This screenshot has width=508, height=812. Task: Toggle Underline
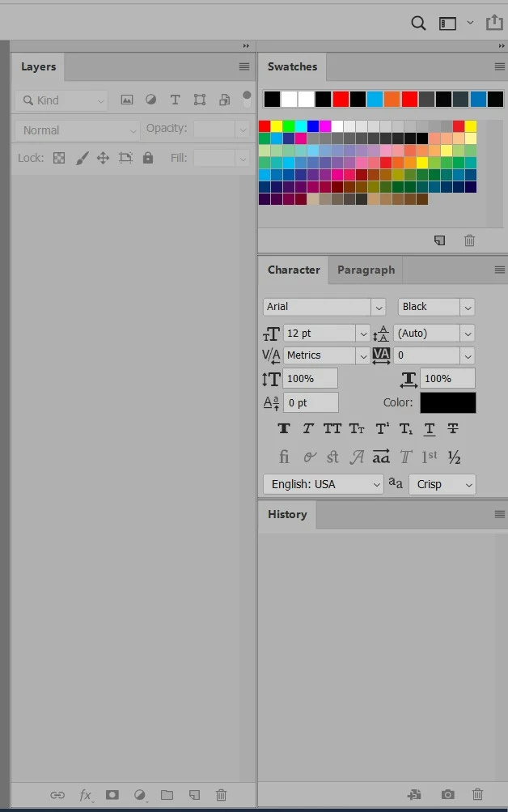coord(430,428)
